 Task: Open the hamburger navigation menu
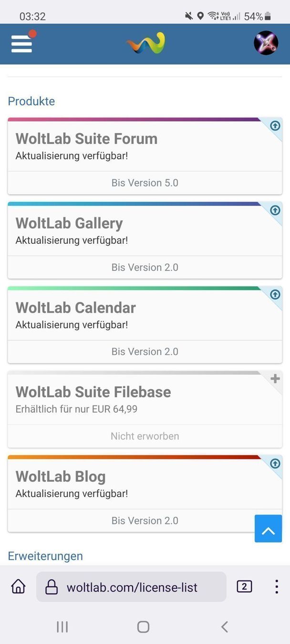tap(22, 43)
